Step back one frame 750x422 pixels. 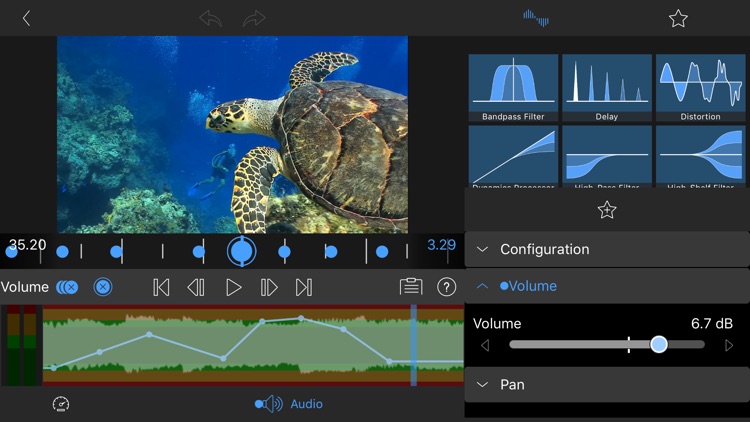point(196,288)
